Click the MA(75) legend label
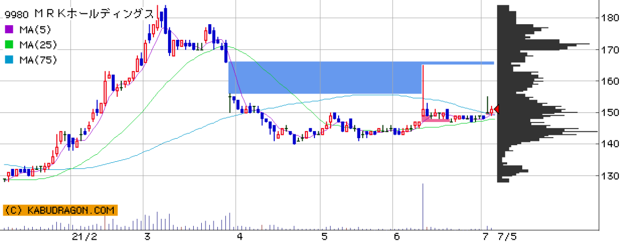644x243 pixels. (38, 60)
